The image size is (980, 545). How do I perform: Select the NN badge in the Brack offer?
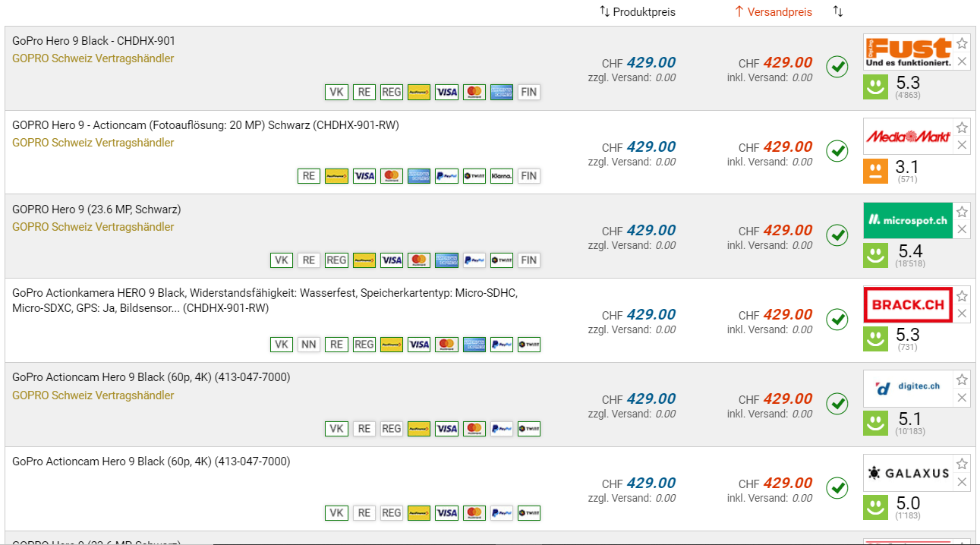[308, 345]
